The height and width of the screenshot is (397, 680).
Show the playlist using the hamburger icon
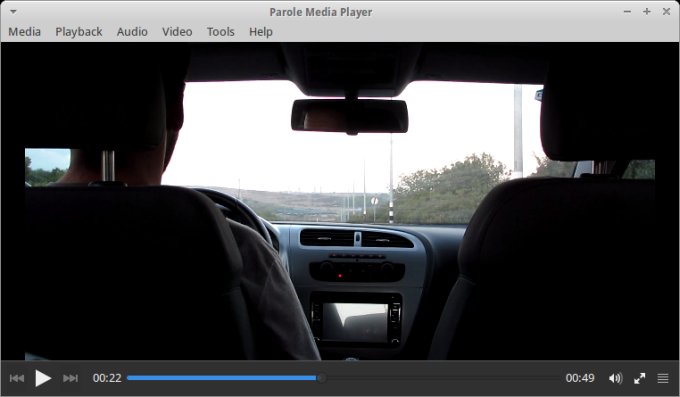click(663, 378)
